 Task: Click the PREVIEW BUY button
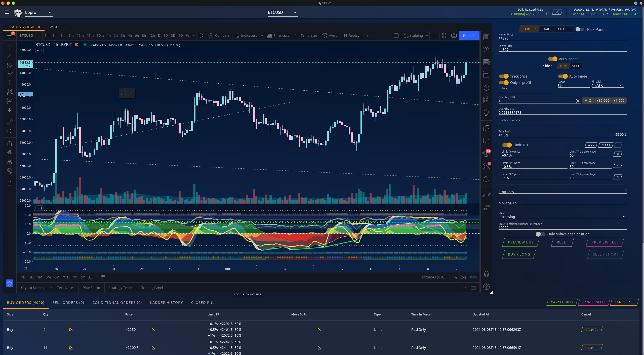520,242
